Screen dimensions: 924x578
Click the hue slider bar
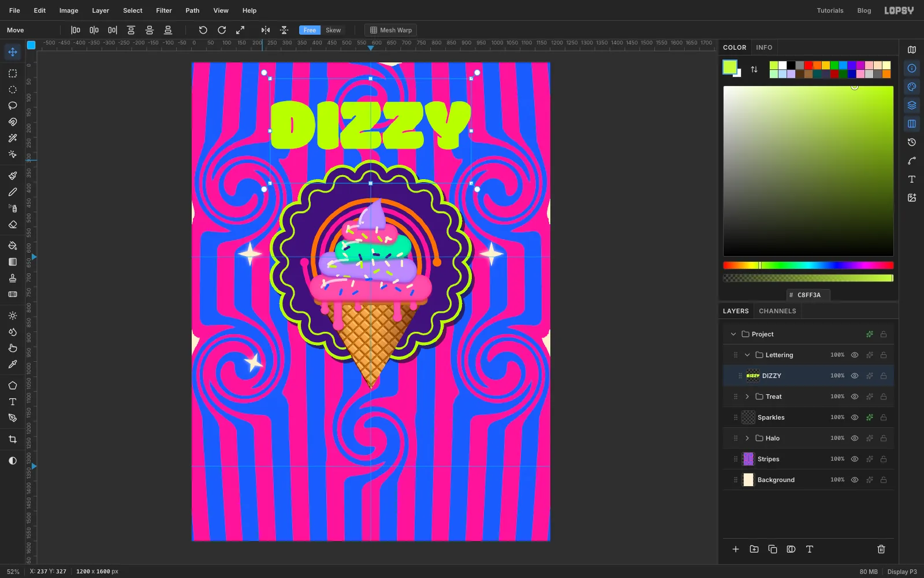click(x=808, y=265)
